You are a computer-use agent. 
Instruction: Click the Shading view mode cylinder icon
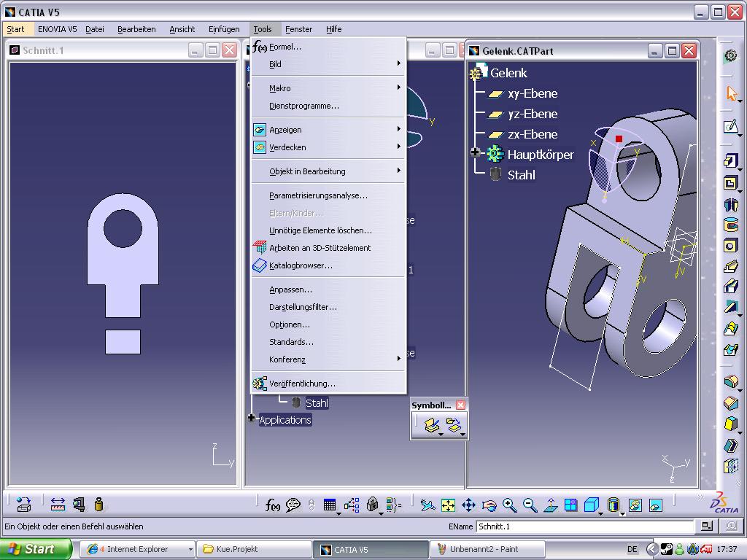coord(614,505)
